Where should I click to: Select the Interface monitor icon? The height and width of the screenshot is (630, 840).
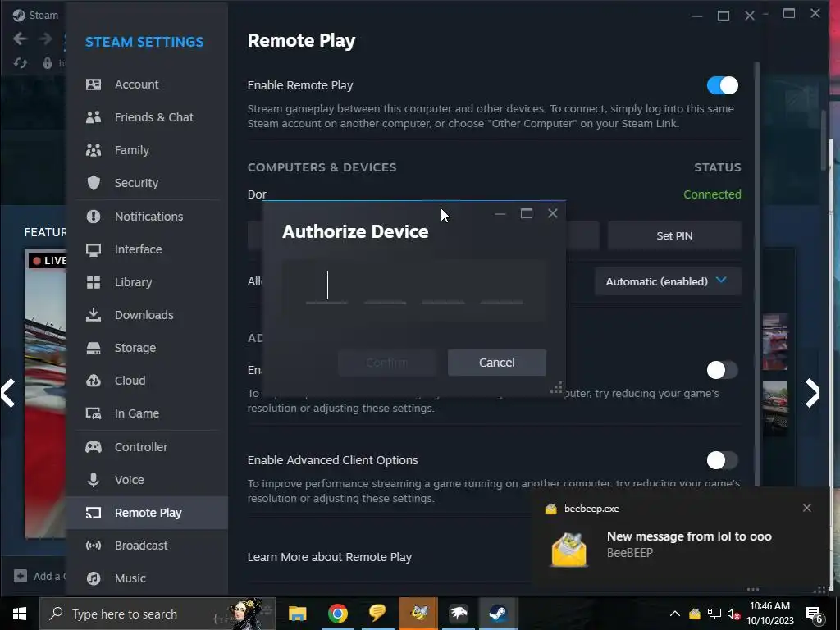(94, 249)
